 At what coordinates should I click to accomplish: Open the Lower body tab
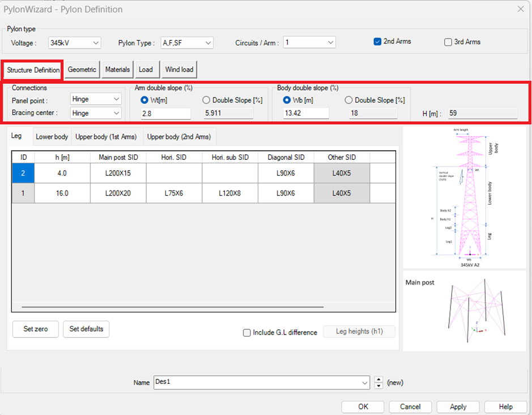coord(52,137)
